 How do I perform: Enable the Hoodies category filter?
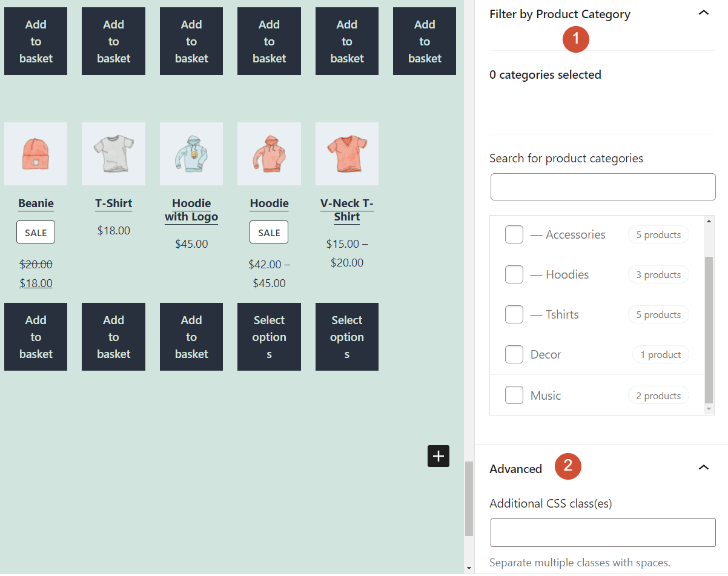(x=514, y=274)
